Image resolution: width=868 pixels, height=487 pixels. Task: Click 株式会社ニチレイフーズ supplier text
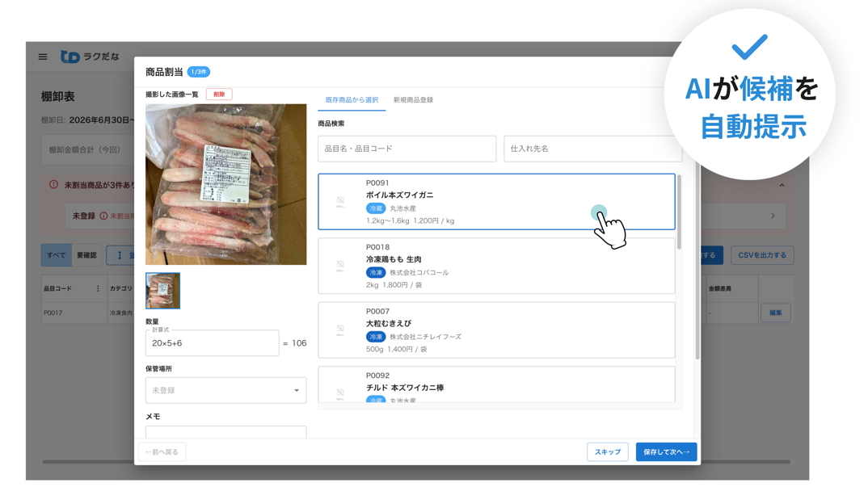tap(425, 337)
